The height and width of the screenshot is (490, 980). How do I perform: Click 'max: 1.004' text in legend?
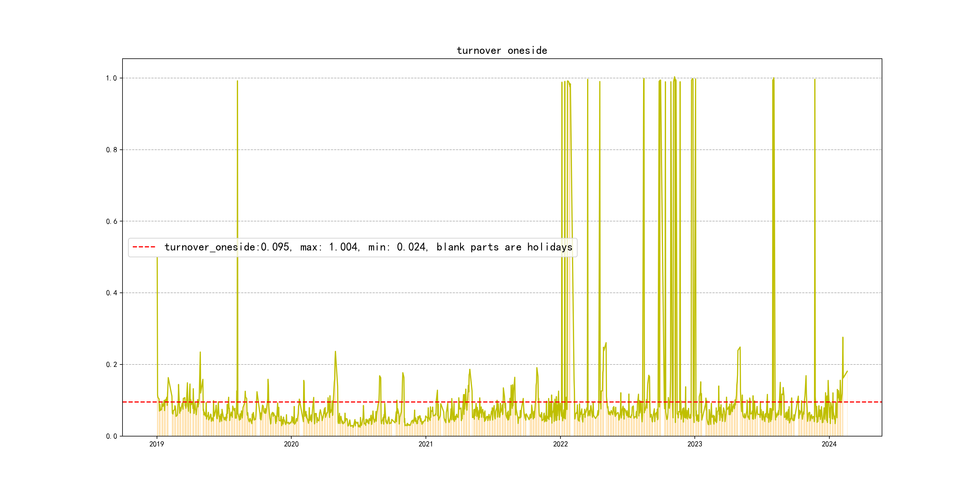coord(329,247)
